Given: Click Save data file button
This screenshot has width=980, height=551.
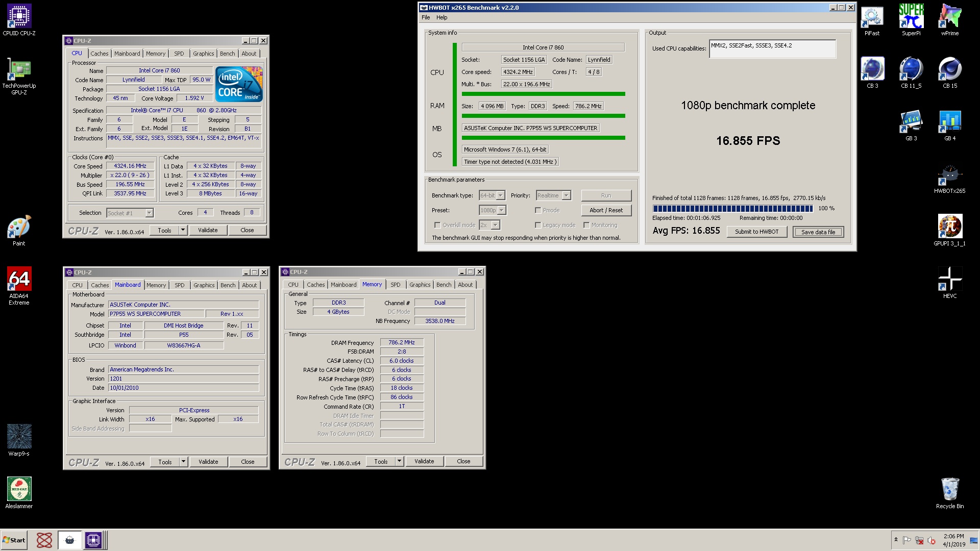Looking at the screenshot, I should [818, 232].
